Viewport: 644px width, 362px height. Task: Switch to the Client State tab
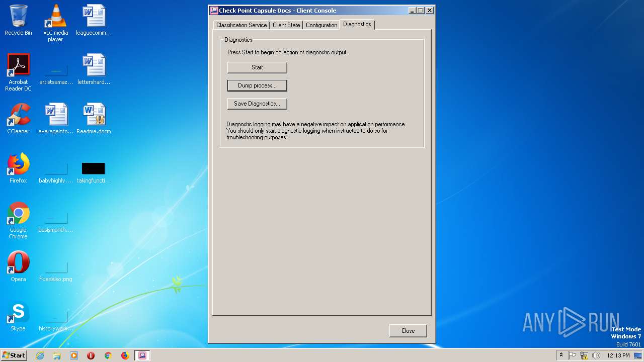coord(286,25)
